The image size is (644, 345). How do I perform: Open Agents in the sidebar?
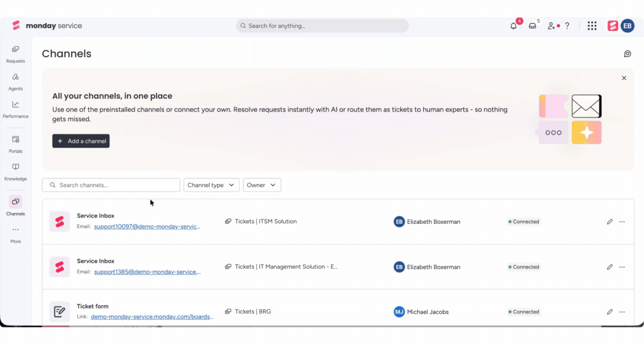coord(16,82)
